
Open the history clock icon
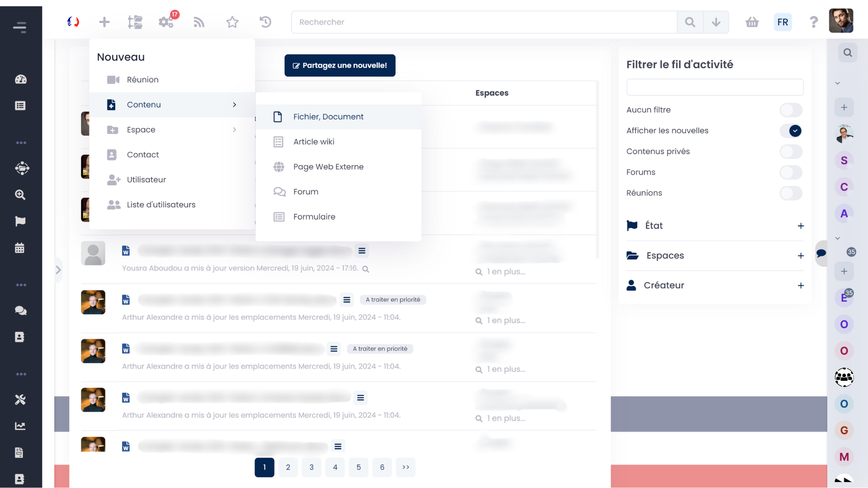(x=265, y=22)
